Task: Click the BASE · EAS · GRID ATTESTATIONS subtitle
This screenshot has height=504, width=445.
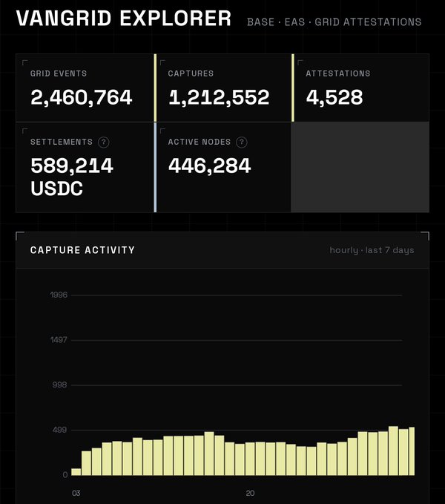Action: (334, 22)
